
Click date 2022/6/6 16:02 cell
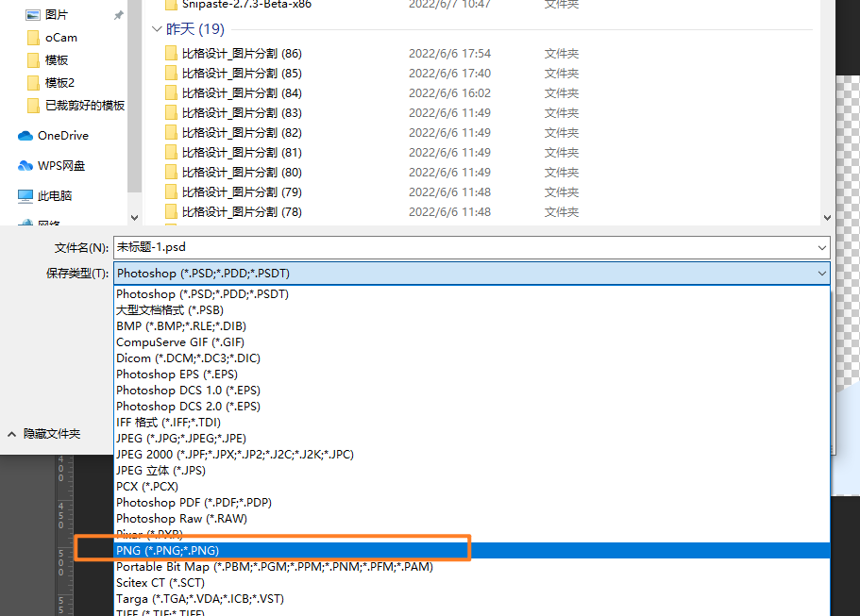449,93
